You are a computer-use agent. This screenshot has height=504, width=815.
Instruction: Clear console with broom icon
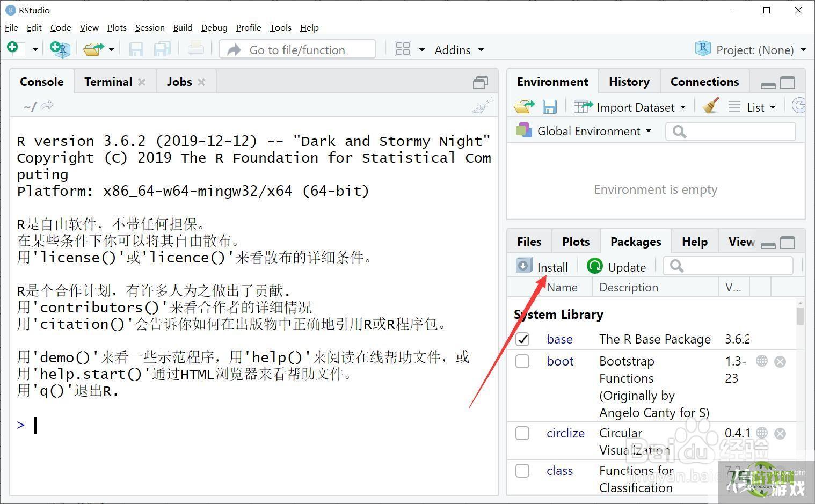[482, 106]
